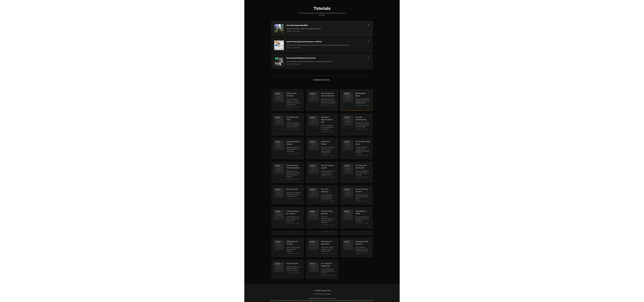Image resolution: width=644 pixels, height=302 pixels.
Task: Click Budget Prepper Tools footer logo icon
Action: (x=314, y=290)
